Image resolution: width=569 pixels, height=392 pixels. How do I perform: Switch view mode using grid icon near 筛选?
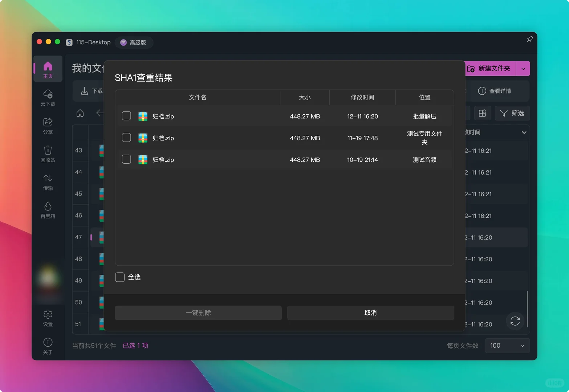click(x=483, y=113)
